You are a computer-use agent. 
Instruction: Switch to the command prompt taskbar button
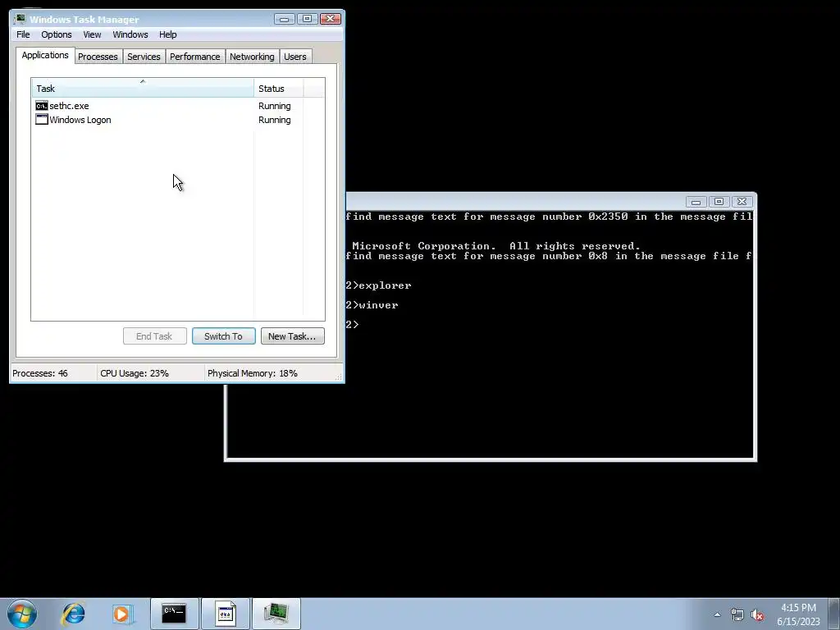[174, 614]
